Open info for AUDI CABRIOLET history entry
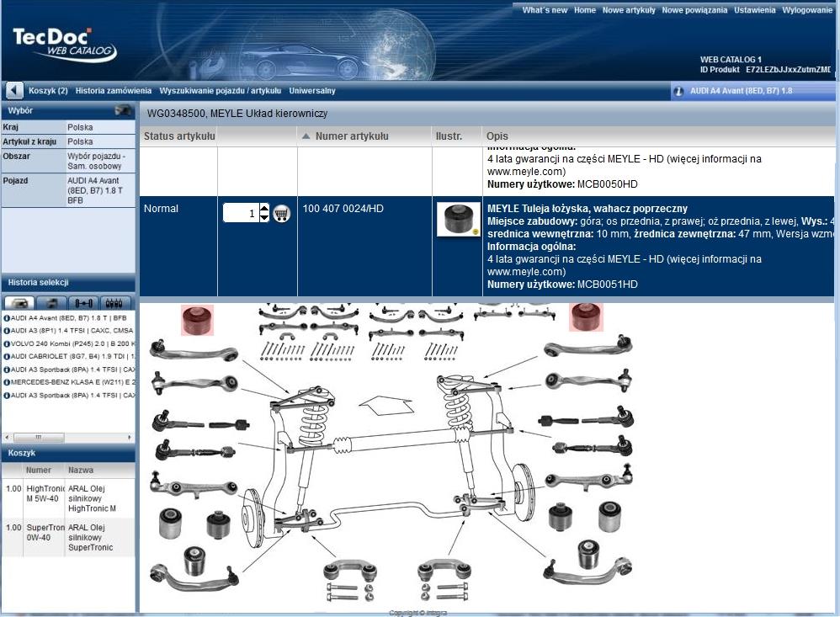Image resolution: width=840 pixels, height=617 pixels. pyautogui.click(x=7, y=357)
